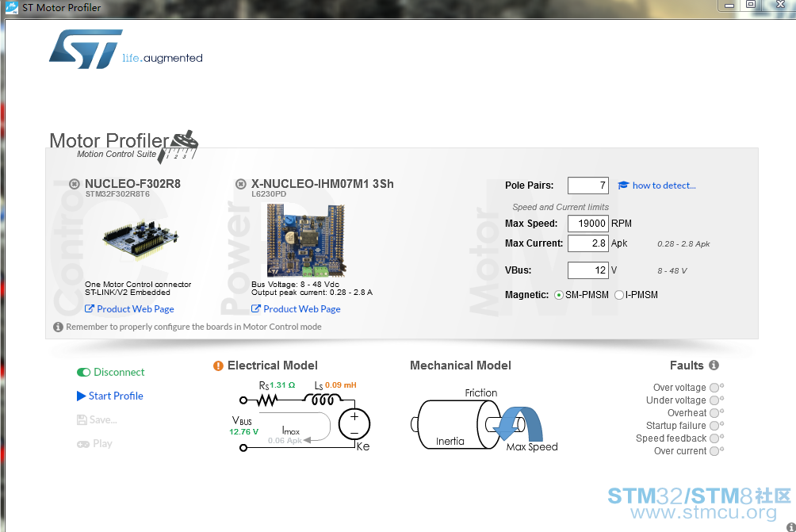This screenshot has height=532, width=796.
Task: Click the Pole Pairs input field
Action: coord(587,186)
